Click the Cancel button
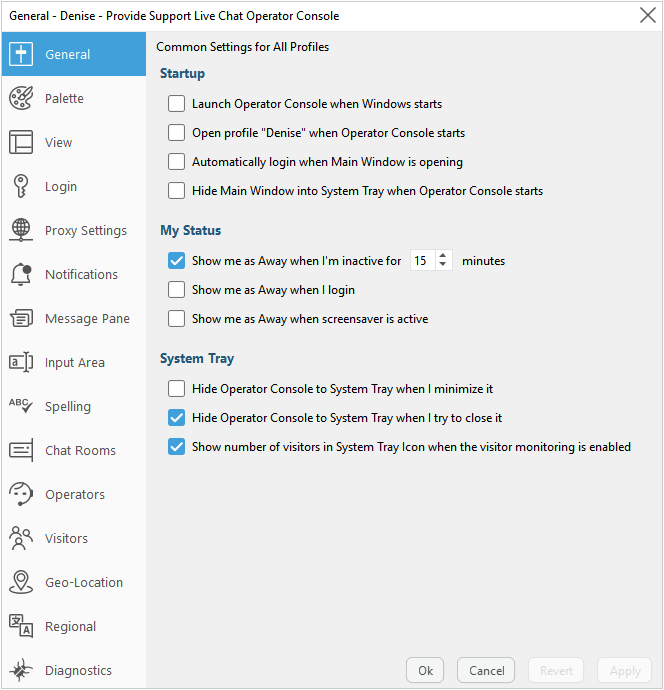Screen dimensions: 664x690 pyautogui.click(x=486, y=670)
